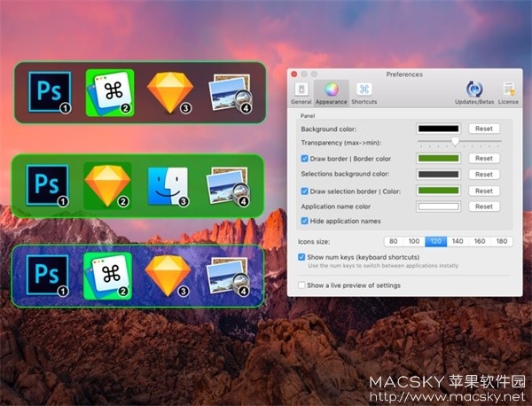Reset the Selections background color
Image resolution: width=532 pixels, height=406 pixels.
click(x=484, y=175)
